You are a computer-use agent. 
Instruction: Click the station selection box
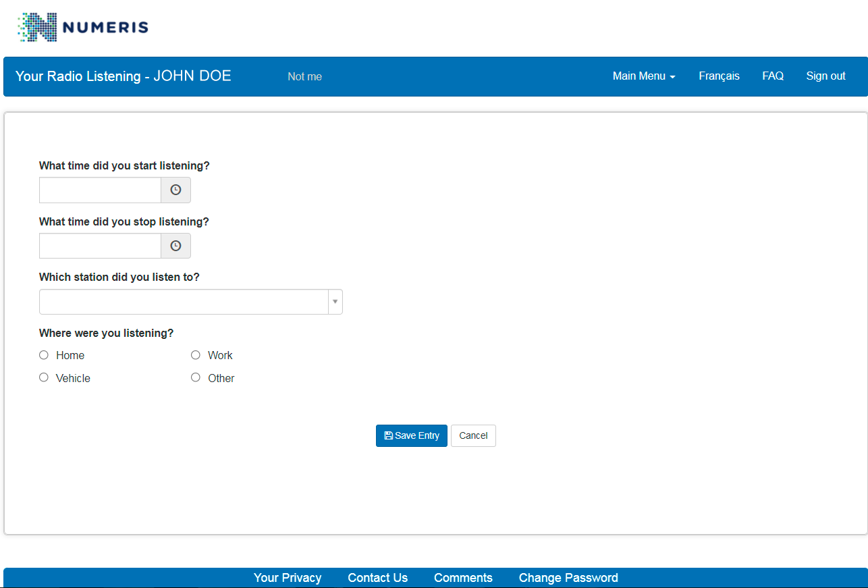tap(191, 302)
